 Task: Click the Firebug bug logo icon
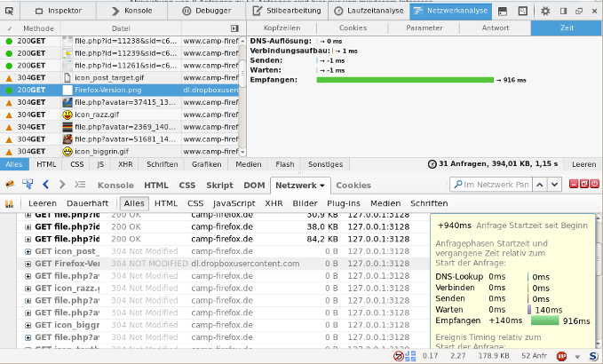[10, 185]
